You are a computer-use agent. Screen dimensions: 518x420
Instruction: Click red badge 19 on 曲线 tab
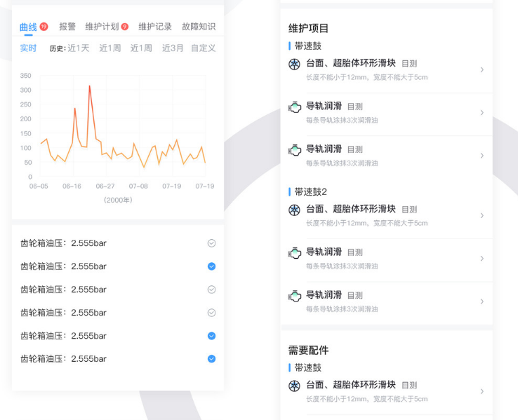click(x=44, y=27)
